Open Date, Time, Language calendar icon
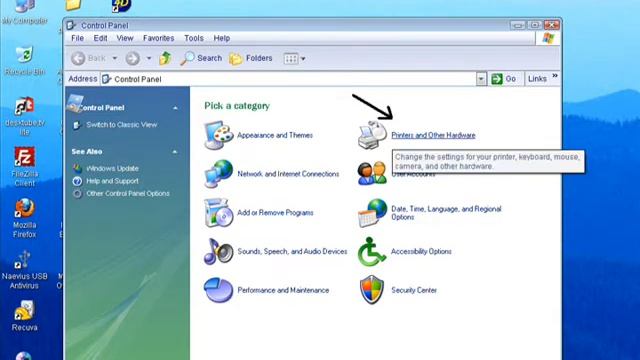The width and height of the screenshot is (640, 360). 372,213
